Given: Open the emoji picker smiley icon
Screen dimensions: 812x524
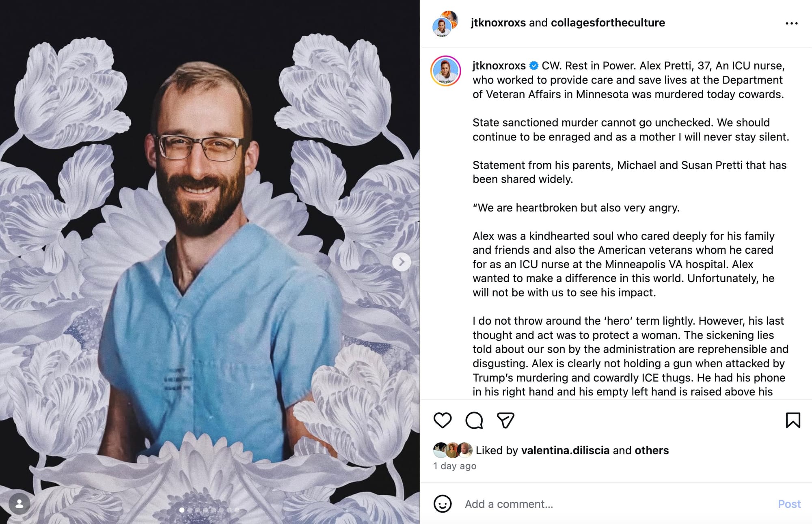Looking at the screenshot, I should (443, 504).
